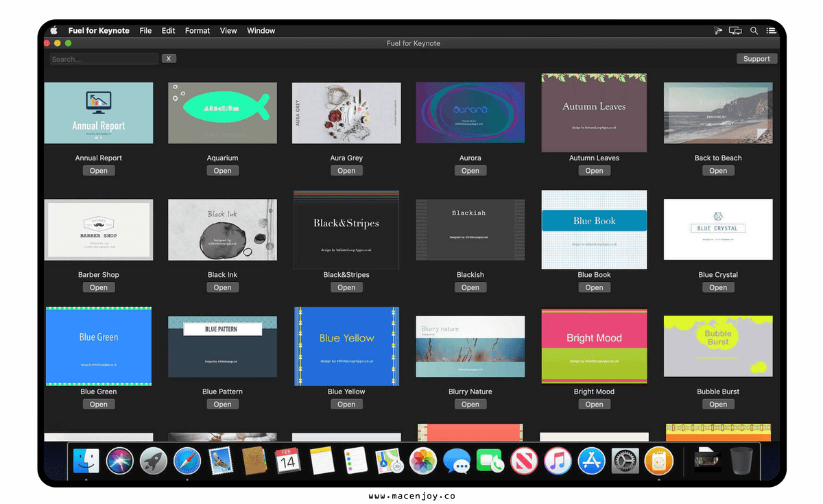Viewport: 823px width, 504px height.
Task: Launch Maps from the Dock
Action: point(389,461)
